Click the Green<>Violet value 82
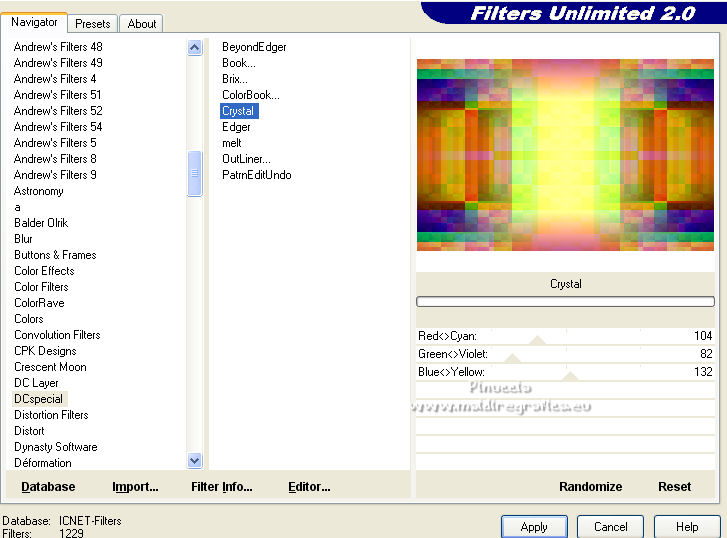The image size is (727, 538). tap(706, 354)
